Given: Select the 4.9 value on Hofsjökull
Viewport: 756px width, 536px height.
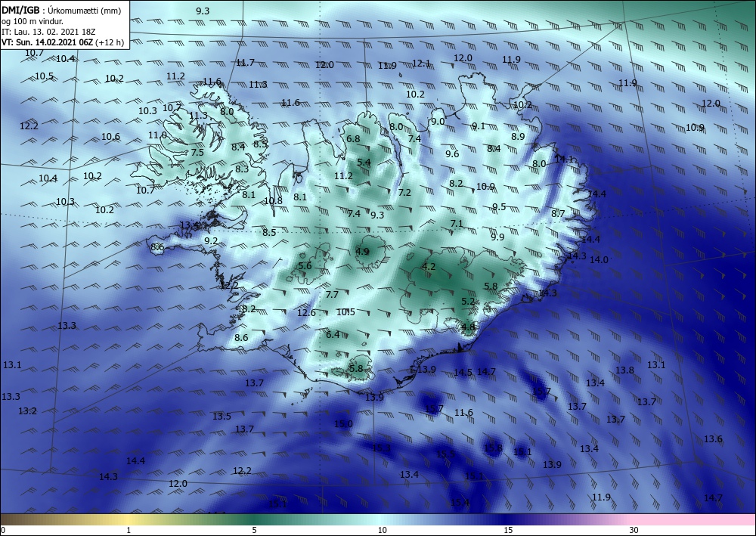Looking at the screenshot, I should (362, 251).
